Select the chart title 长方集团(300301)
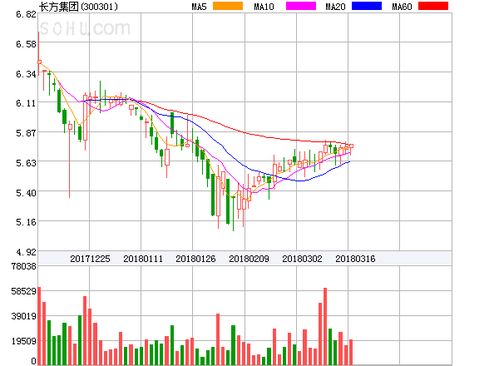499x366 pixels. [79, 6]
